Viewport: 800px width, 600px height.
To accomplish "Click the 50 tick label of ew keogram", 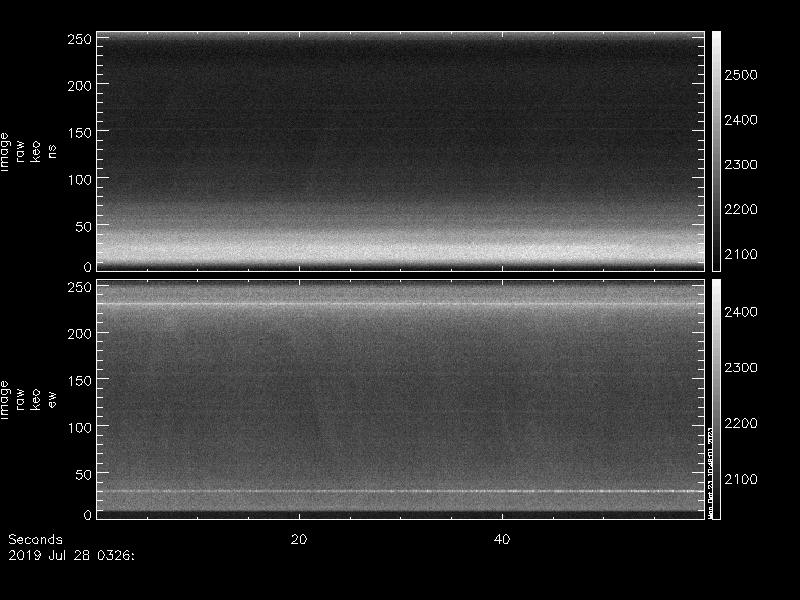I will click(84, 474).
